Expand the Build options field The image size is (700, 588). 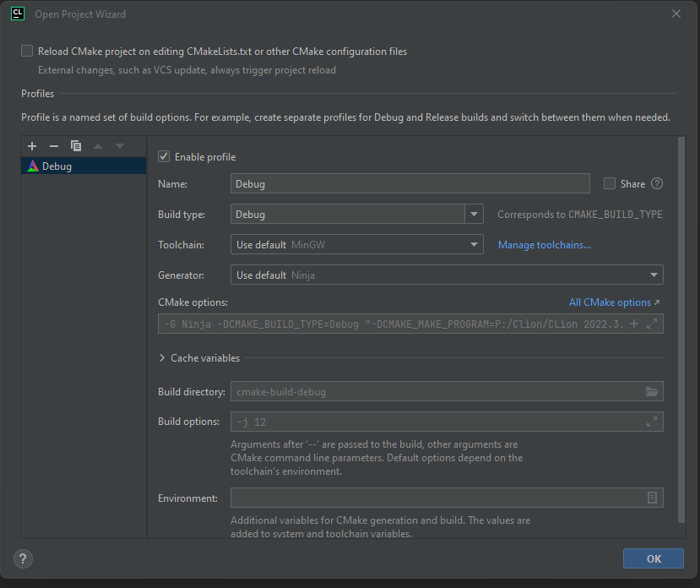click(x=652, y=422)
